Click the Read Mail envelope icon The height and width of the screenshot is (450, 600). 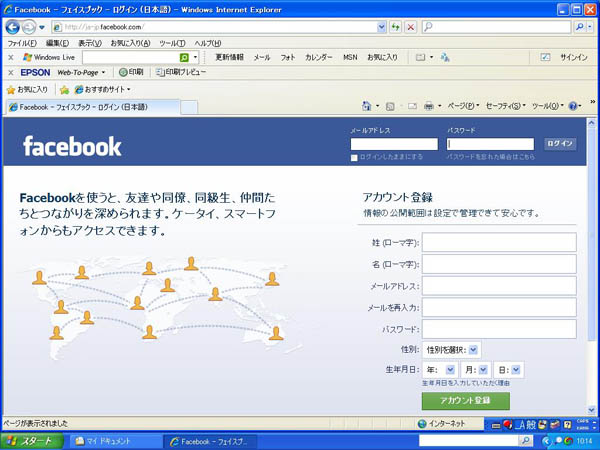[x=412, y=106]
